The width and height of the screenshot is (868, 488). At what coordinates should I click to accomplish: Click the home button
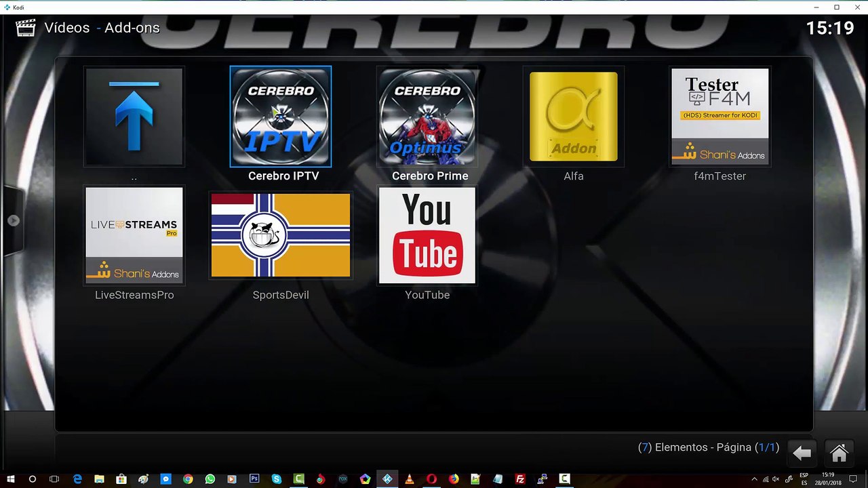(839, 453)
